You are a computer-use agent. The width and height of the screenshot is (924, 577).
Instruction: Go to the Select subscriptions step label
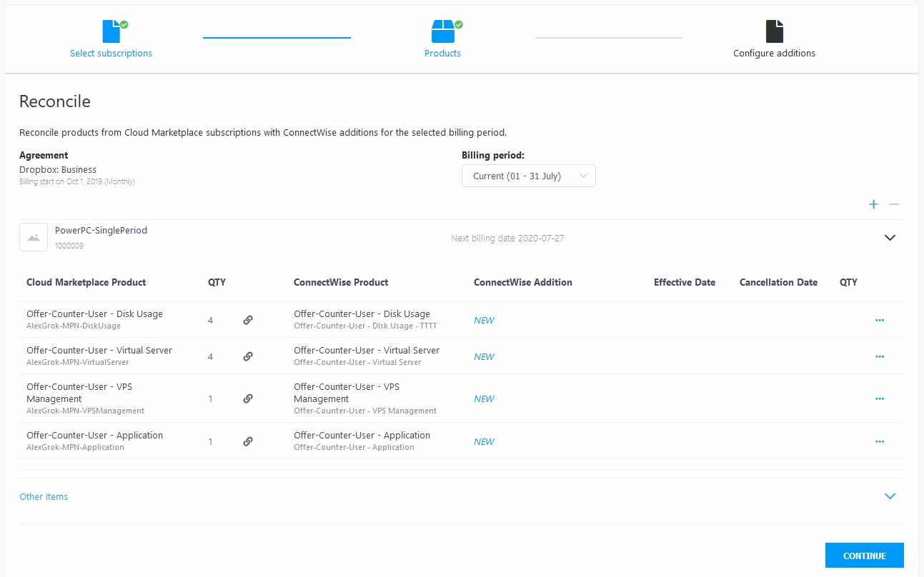tap(111, 54)
